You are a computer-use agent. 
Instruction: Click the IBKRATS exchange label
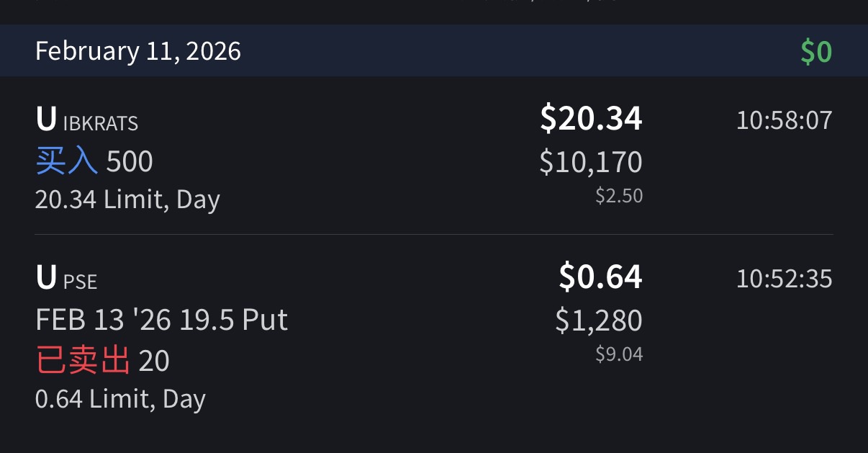coord(100,123)
